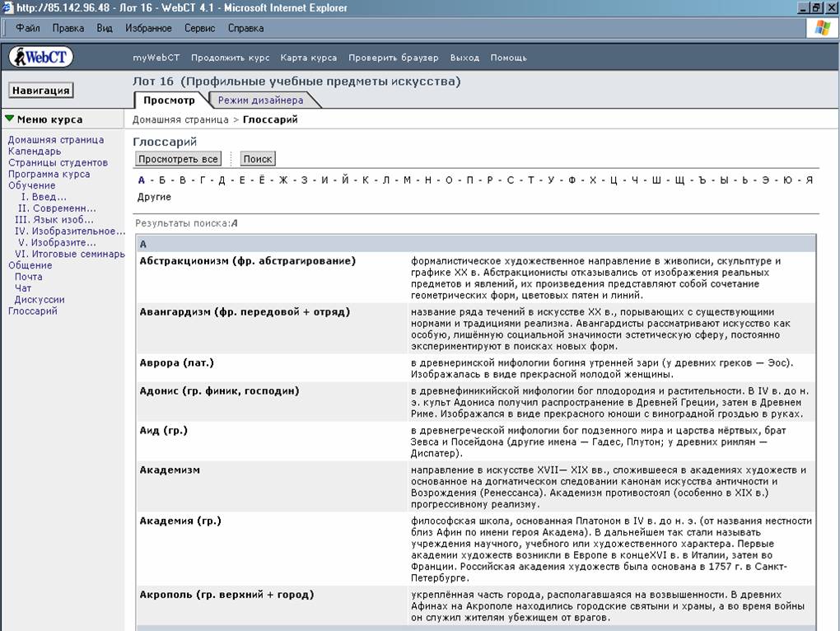Viewport: 840px width, 631px height.
Task: Open the Избранное menu
Action: click(148, 28)
